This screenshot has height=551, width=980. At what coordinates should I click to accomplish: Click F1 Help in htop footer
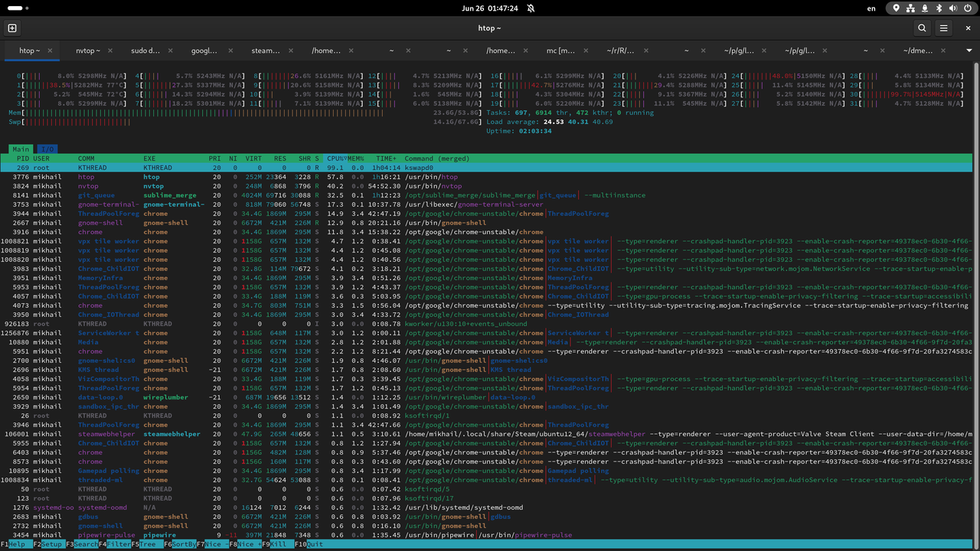16,544
